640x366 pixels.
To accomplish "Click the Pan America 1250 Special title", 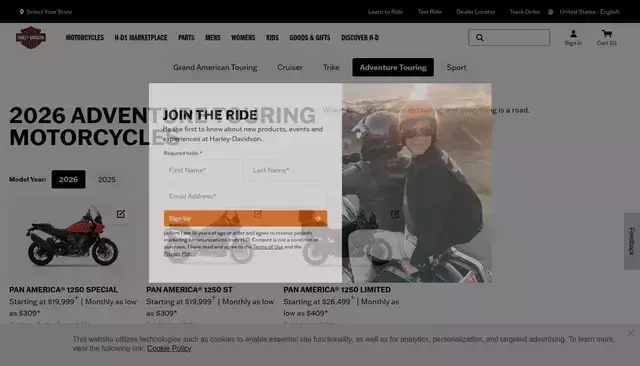I will pos(63,290).
